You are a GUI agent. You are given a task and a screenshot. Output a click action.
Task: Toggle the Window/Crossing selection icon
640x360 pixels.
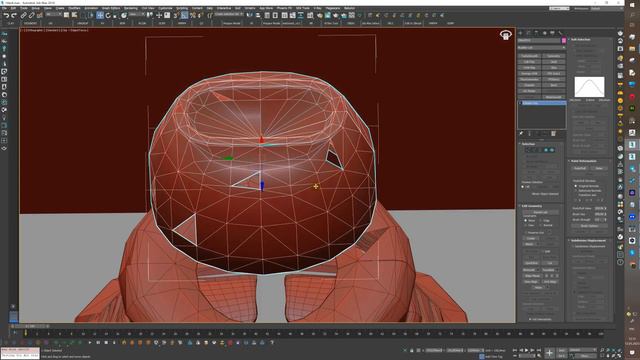click(91, 16)
